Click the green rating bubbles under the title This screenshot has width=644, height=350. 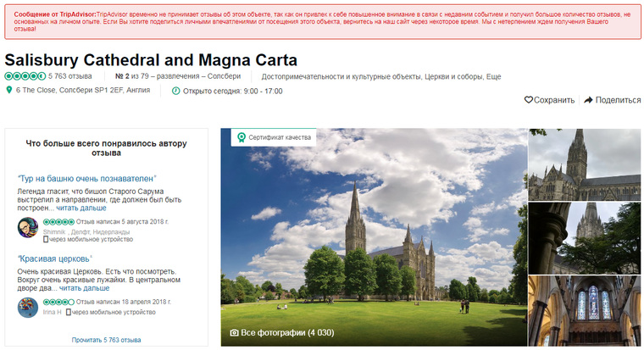click(x=25, y=76)
